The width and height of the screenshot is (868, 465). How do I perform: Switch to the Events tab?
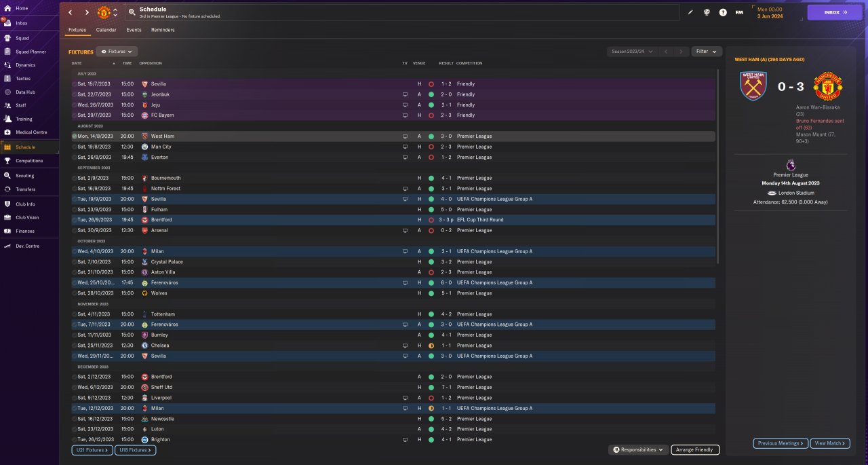pyautogui.click(x=134, y=30)
